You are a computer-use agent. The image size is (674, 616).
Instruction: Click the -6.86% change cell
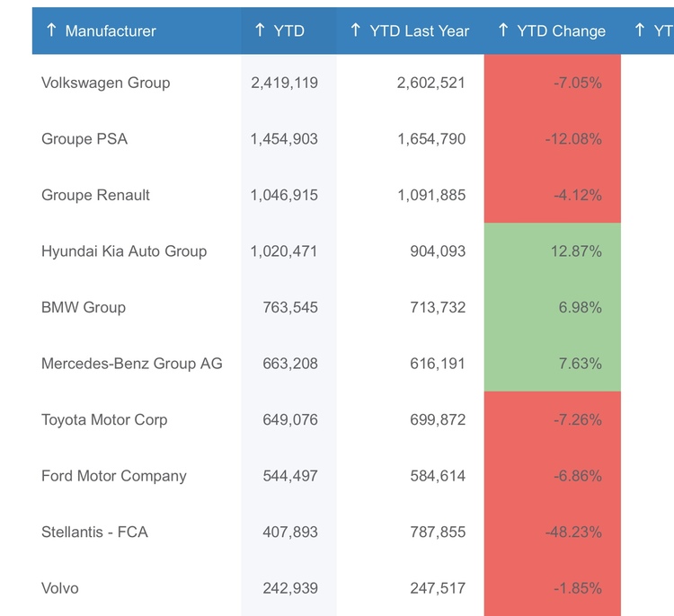point(553,476)
